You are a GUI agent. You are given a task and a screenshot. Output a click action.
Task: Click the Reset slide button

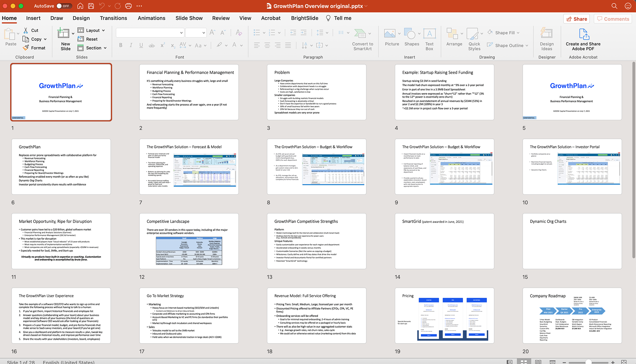coord(88,39)
